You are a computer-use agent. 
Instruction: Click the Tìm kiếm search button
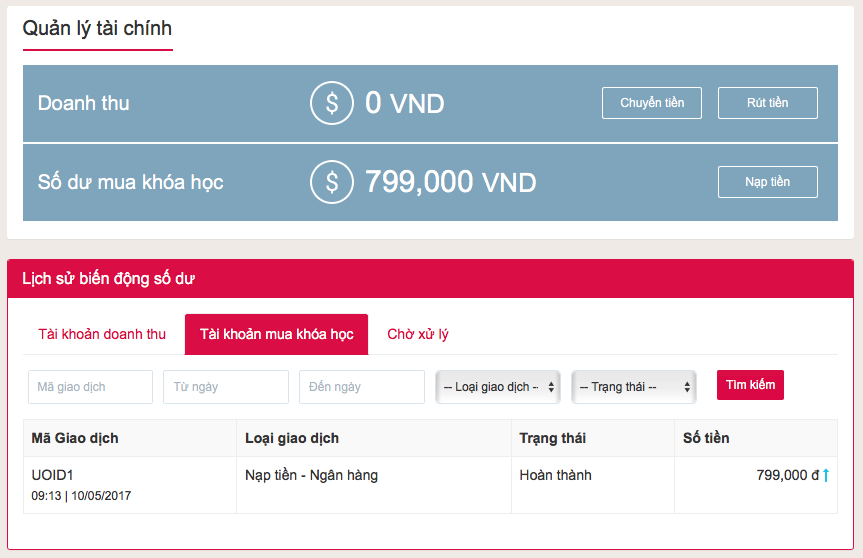[x=750, y=385]
